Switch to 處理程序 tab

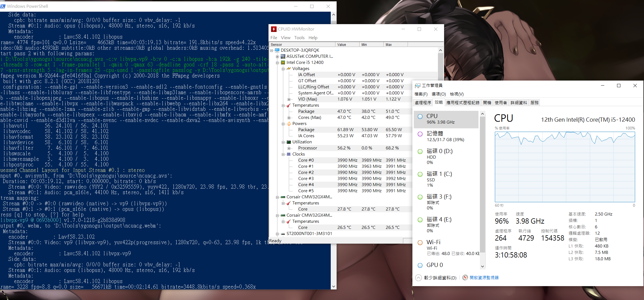[x=423, y=102]
